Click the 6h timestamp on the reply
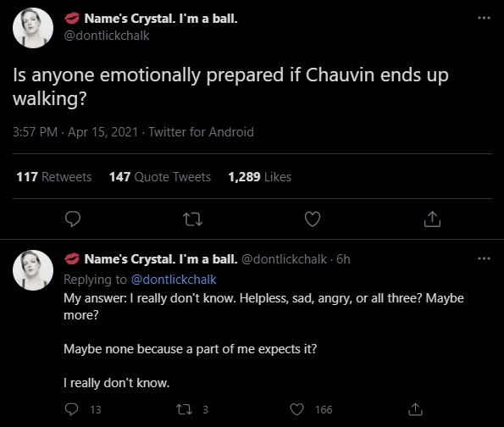504x427 pixels. 343,259
